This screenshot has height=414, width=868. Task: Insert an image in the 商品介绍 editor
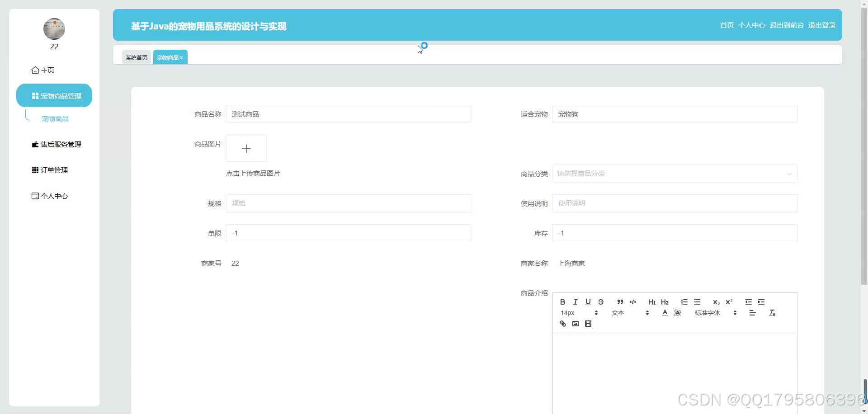(x=575, y=324)
